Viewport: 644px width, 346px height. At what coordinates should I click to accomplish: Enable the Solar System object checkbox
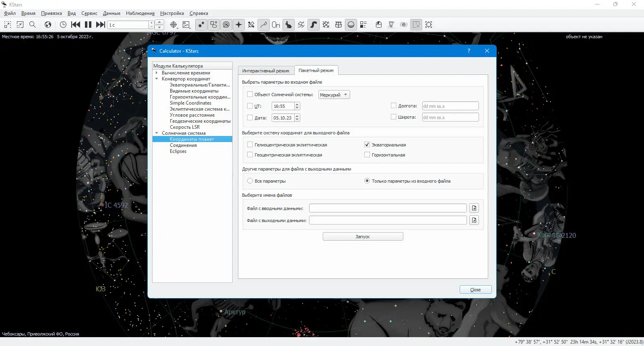tap(250, 95)
